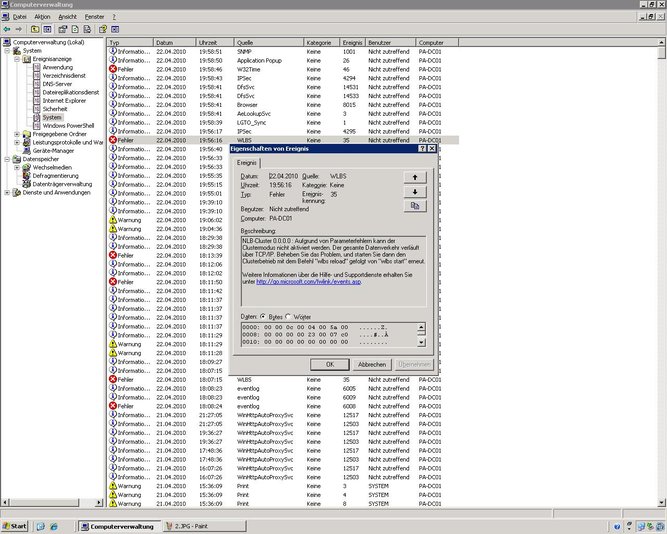The width and height of the screenshot is (667, 534).
Task: Collapse the Datenspeicher node
Action: coord(7,159)
